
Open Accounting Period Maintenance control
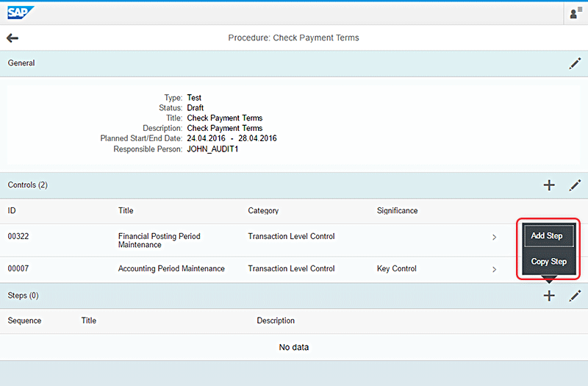(x=171, y=269)
